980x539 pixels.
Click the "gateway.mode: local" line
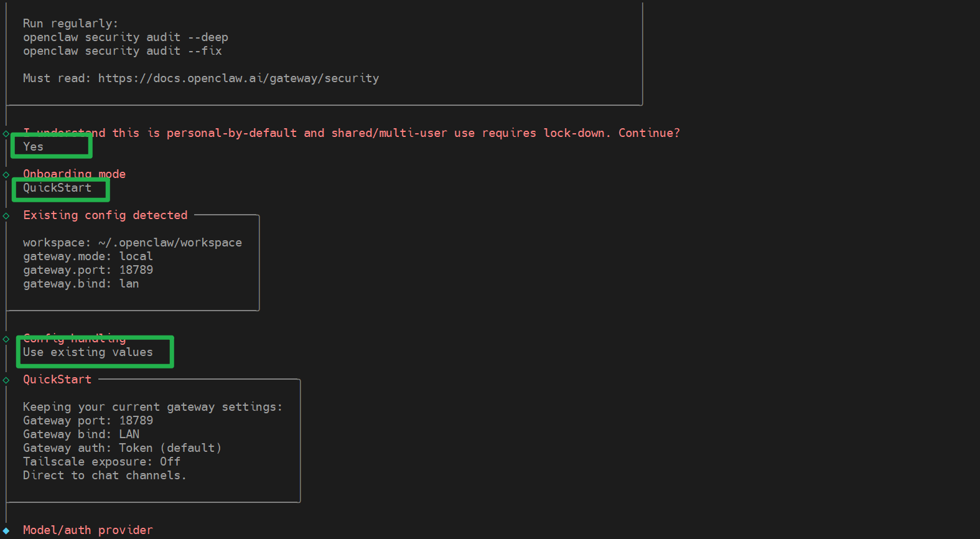[x=88, y=256]
